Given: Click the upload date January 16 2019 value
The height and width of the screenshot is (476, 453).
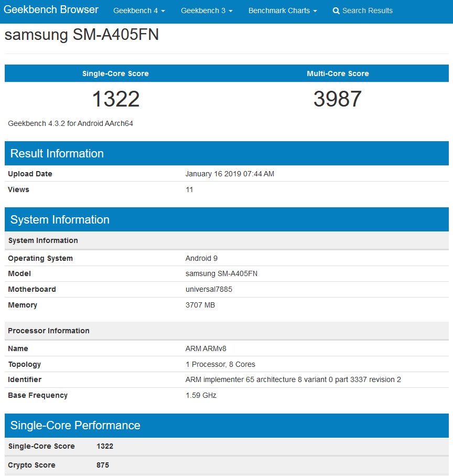Looking at the screenshot, I should click(x=230, y=174).
